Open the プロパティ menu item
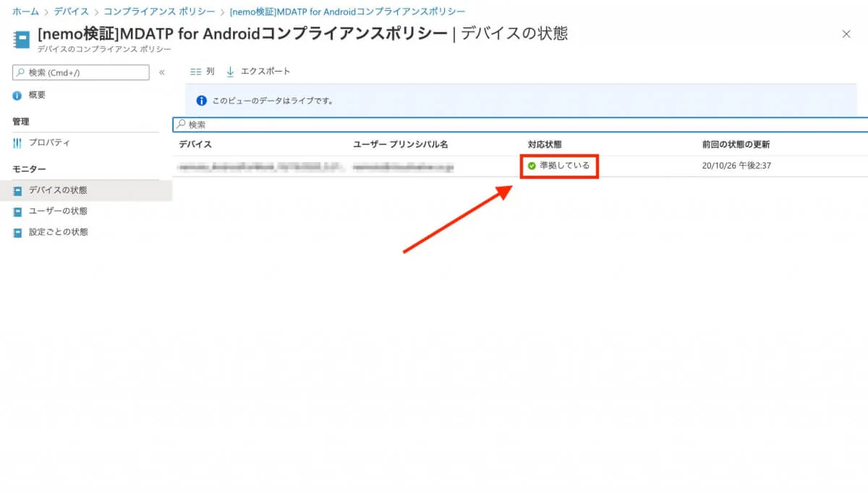Screen dimensions: 868x497 (x=49, y=143)
